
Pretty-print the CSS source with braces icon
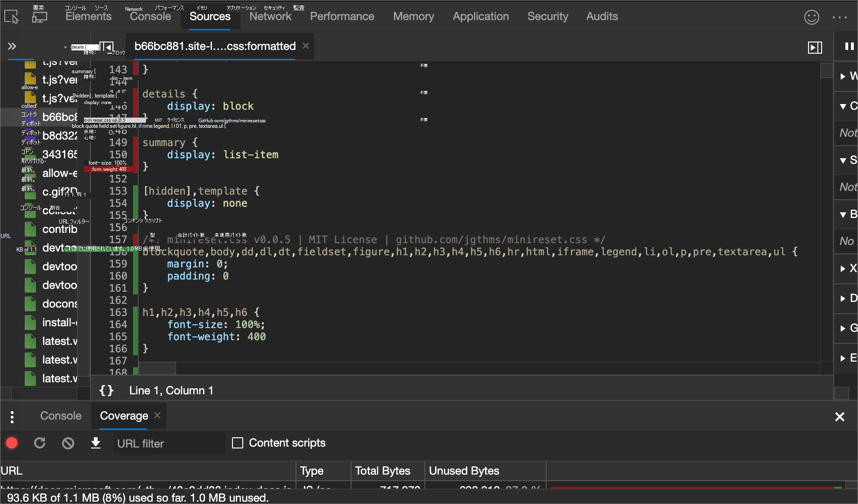point(106,391)
